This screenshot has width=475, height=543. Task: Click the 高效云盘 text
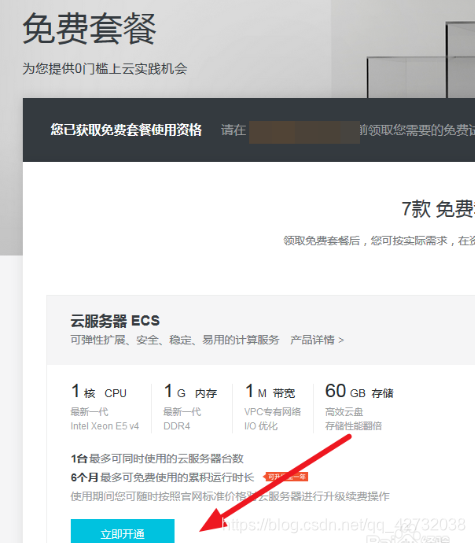(344, 412)
